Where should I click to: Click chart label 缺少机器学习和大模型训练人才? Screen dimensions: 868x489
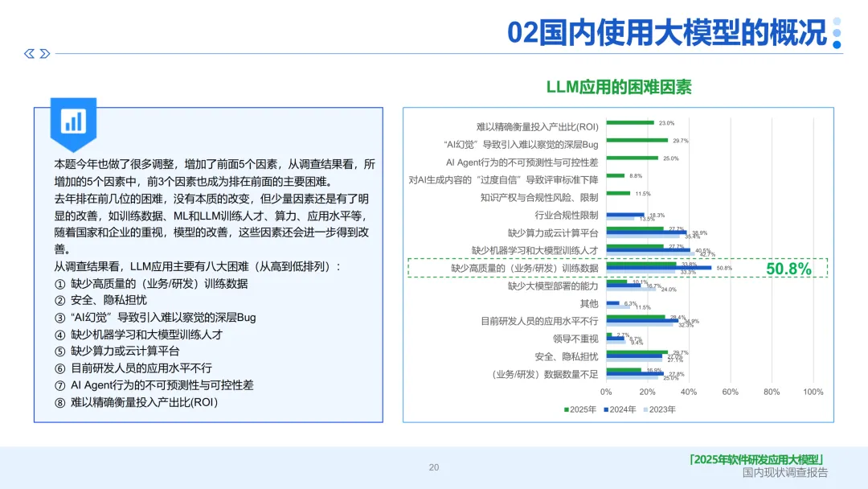pos(534,251)
